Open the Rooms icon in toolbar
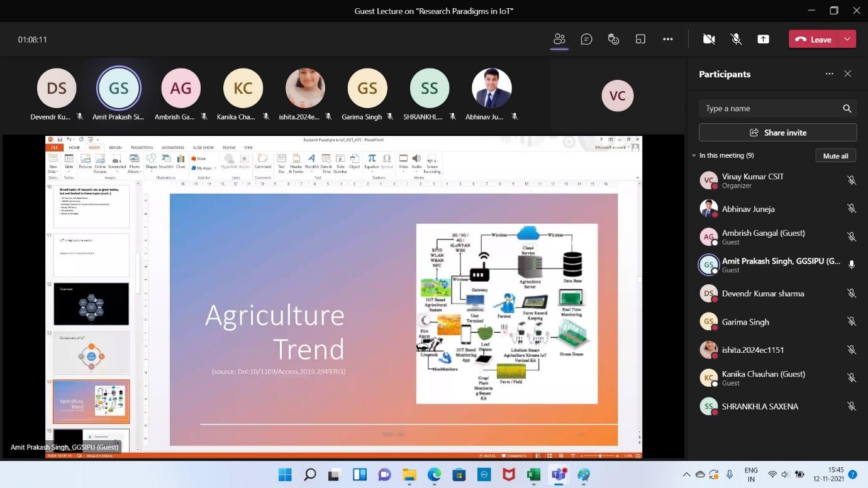 [640, 39]
